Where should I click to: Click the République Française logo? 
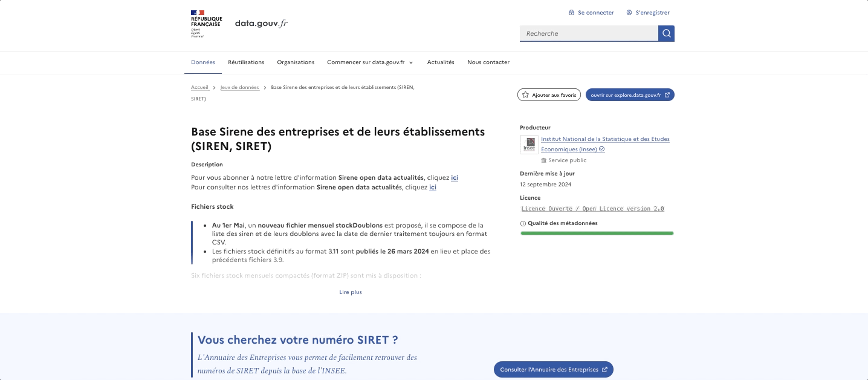point(206,24)
